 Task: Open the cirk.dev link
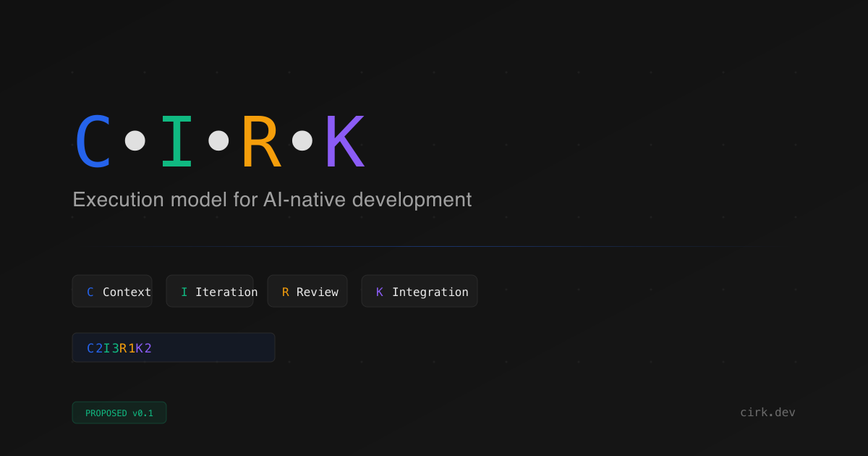[767, 412]
